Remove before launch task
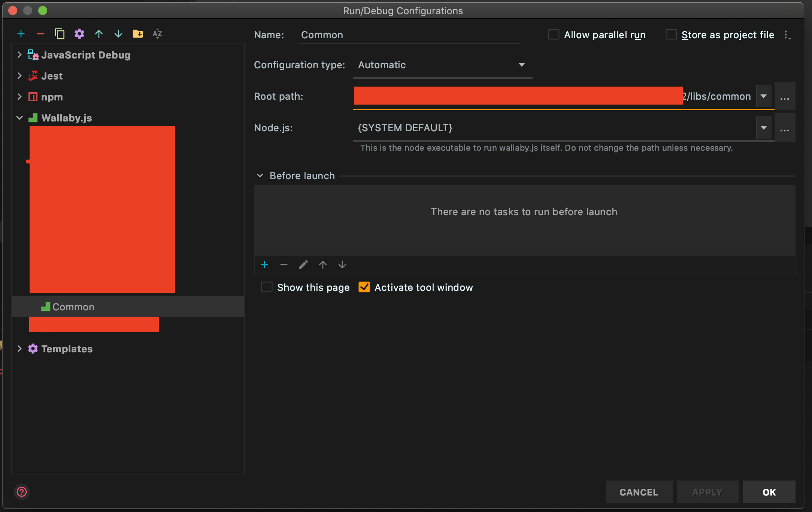 pos(284,265)
